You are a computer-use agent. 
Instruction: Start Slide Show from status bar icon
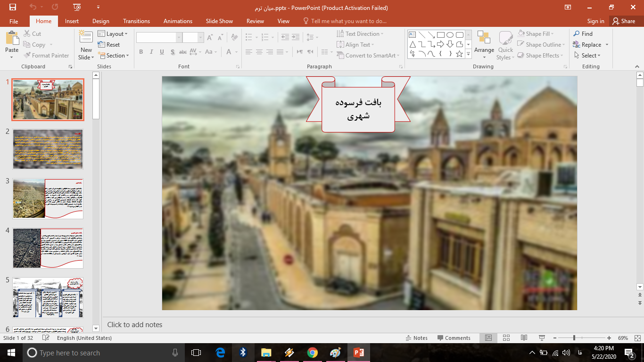(542, 338)
